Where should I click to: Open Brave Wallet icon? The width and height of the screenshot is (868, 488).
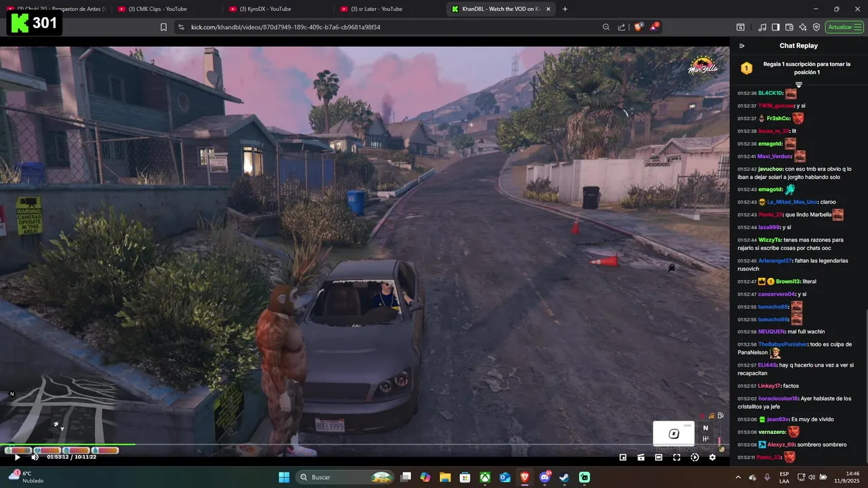pos(789,27)
